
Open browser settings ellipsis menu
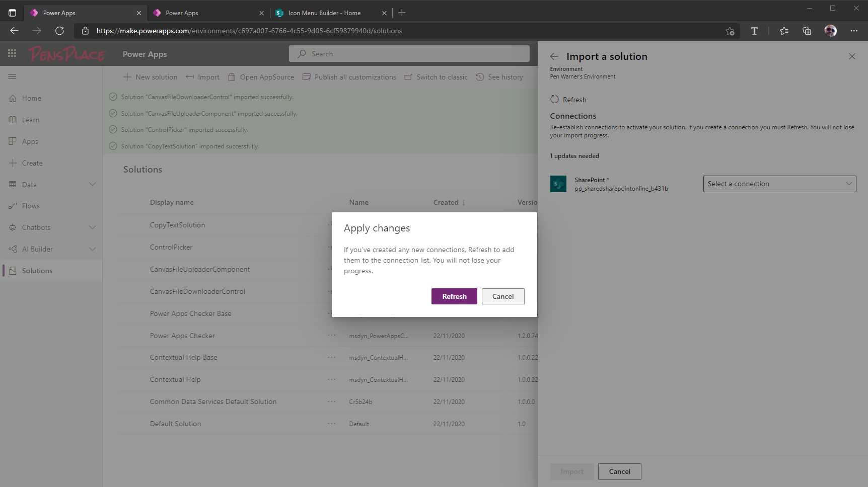pos(854,31)
